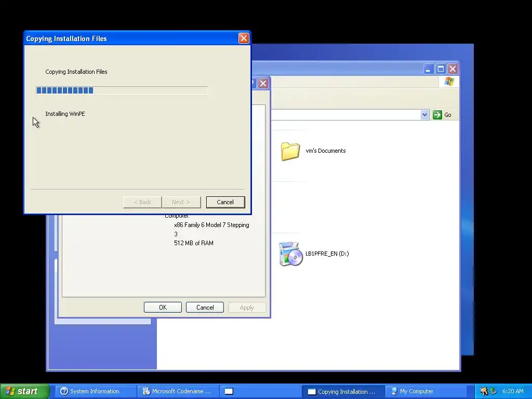Click 'x86 Family 6 Model 7 Stepping' text

(x=212, y=225)
